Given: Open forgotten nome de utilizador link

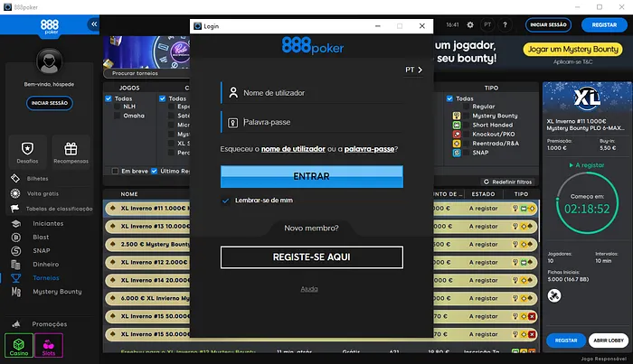Looking at the screenshot, I should pos(293,149).
